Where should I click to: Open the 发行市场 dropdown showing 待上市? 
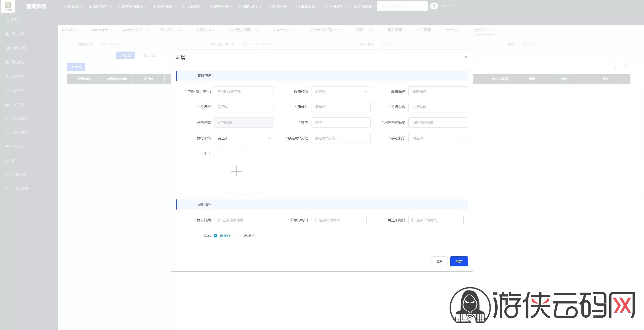pos(244,138)
